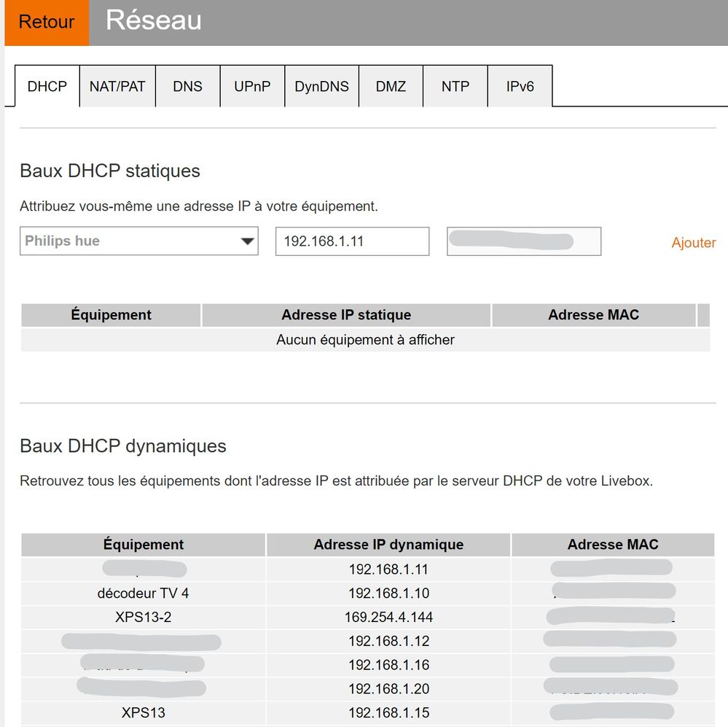Open the DNS tab
Screen dimensions: 728x727
(187, 86)
